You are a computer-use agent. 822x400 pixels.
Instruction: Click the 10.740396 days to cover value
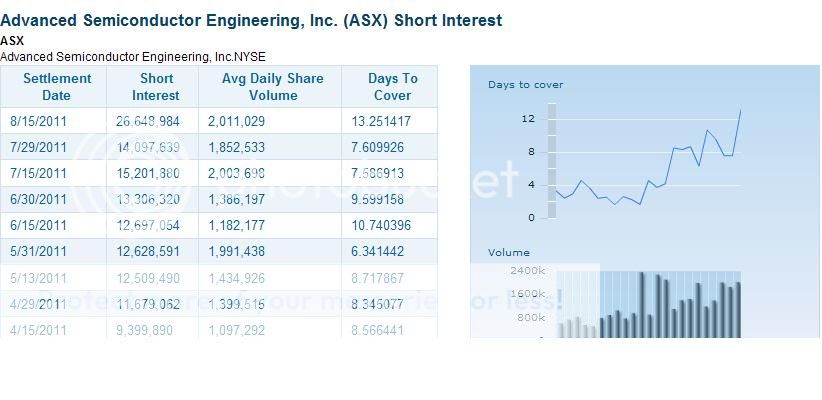381,225
